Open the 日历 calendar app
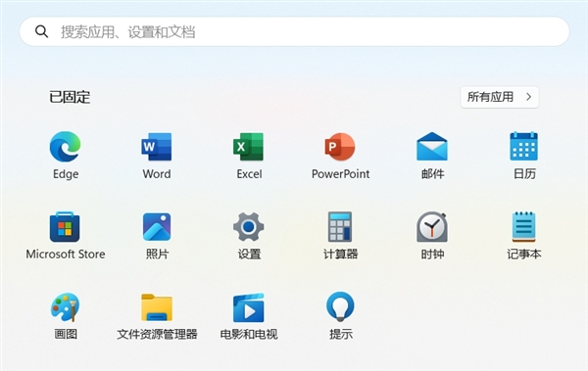Image resolution: width=588 pixels, height=371 pixels. pos(524,146)
